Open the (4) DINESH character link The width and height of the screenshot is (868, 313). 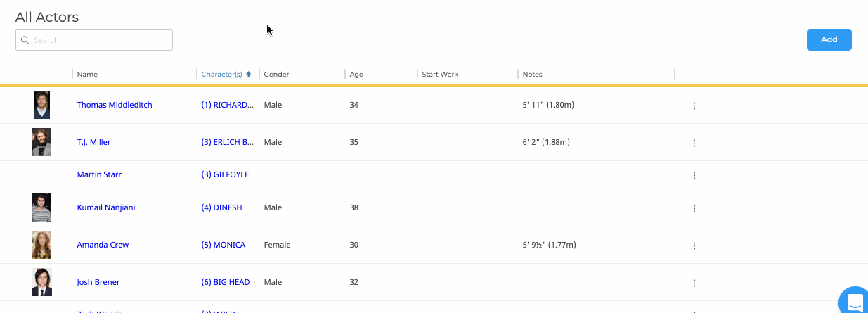click(221, 207)
